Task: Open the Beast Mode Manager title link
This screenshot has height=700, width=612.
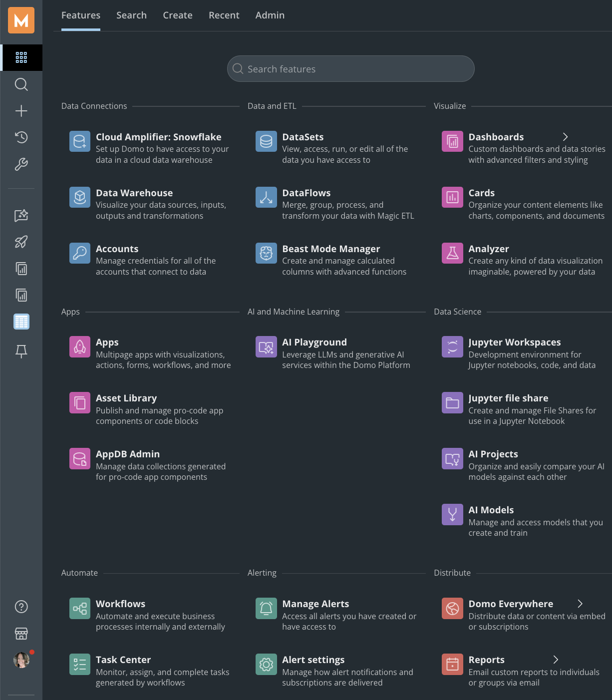Action: [331, 249]
